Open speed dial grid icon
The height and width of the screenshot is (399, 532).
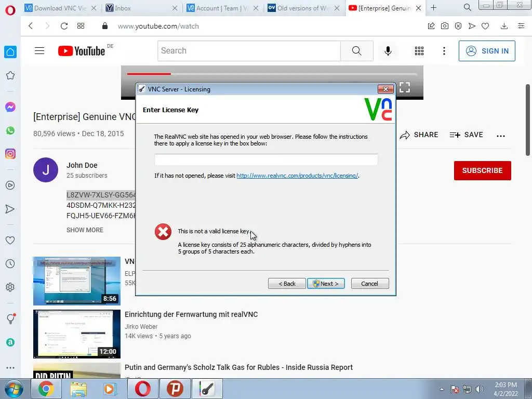(x=81, y=26)
